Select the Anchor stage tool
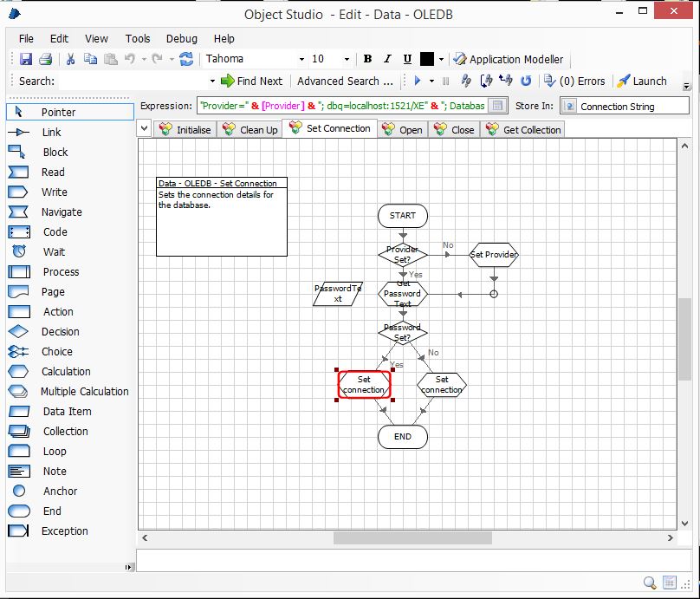This screenshot has width=700, height=599. pos(60,492)
